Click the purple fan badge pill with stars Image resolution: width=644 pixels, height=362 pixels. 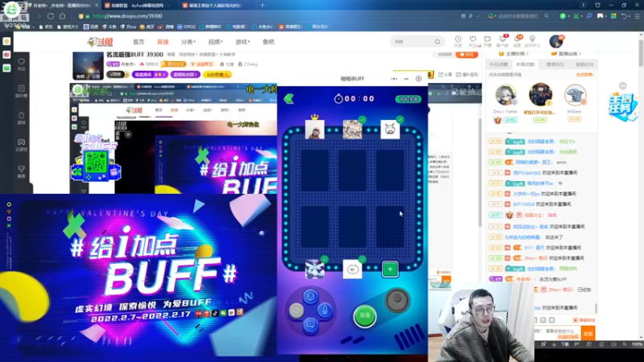(x=150, y=75)
